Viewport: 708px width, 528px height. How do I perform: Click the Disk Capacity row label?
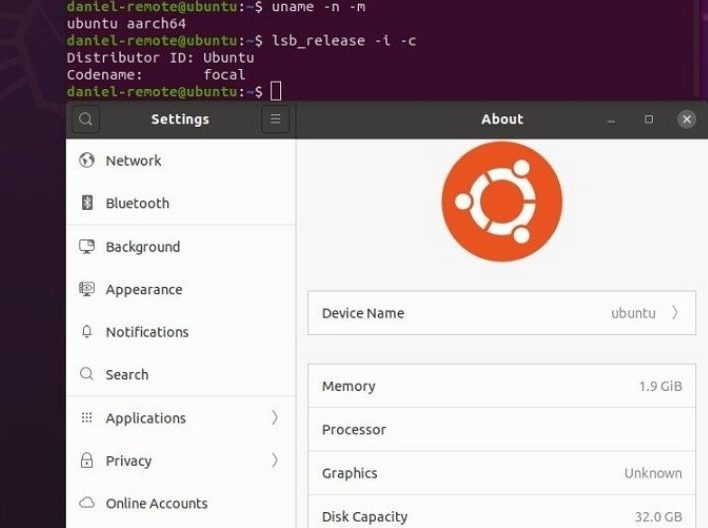pyautogui.click(x=365, y=516)
